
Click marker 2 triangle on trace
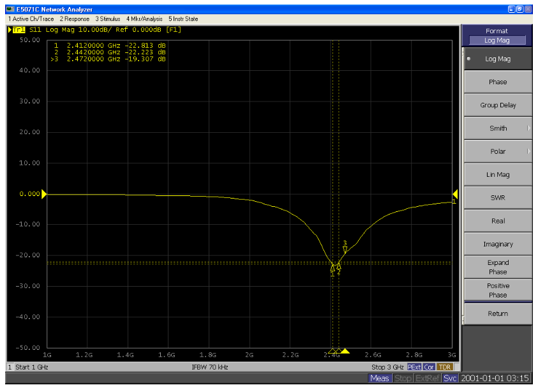click(x=339, y=266)
